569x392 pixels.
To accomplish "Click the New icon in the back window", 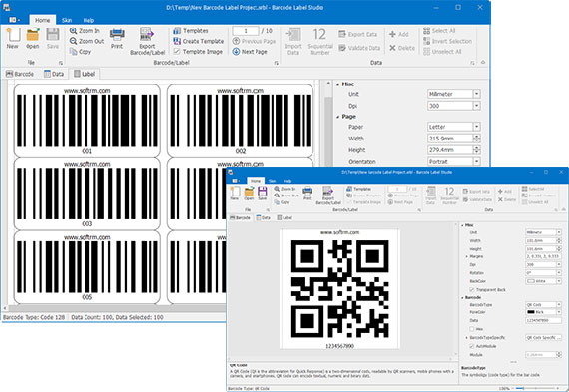I will pyautogui.click(x=13, y=38).
